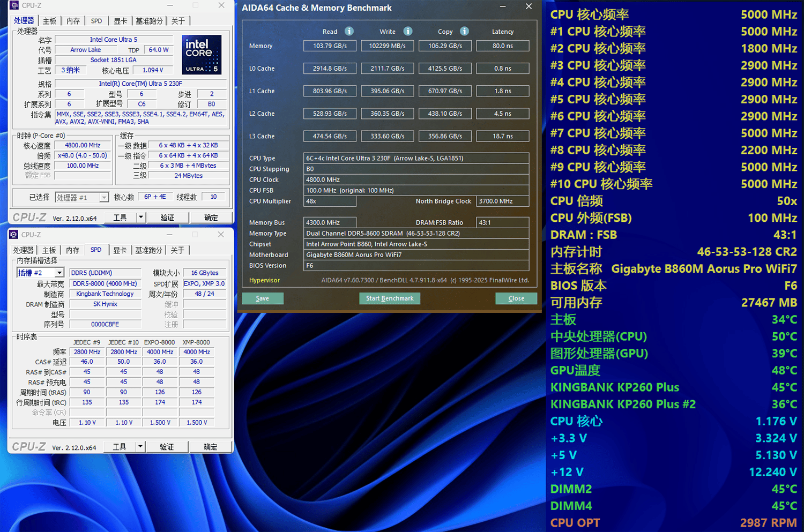
Task: Click SK Hynix DRAM manufacturer field
Action: tap(105, 304)
